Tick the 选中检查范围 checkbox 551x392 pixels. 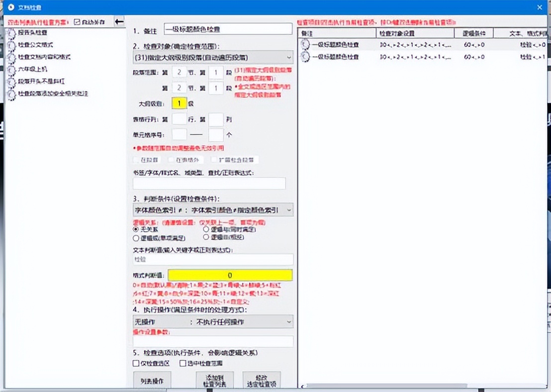pyautogui.click(x=183, y=363)
